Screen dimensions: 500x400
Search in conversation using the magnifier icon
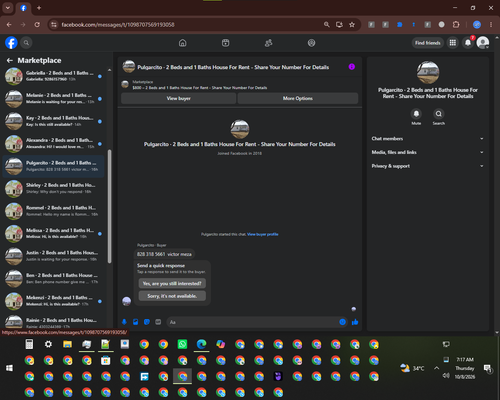coord(439,114)
